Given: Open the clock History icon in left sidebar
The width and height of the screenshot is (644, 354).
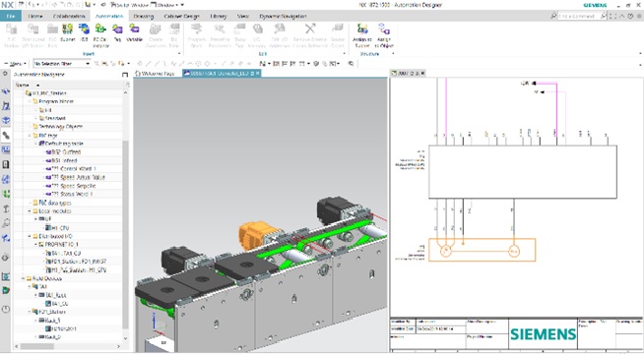Looking at the screenshot, I should [6, 309].
